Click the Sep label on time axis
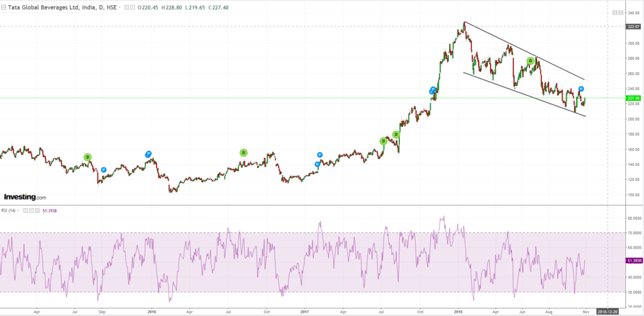Screen dimensions: 644x316 [x=103, y=311]
